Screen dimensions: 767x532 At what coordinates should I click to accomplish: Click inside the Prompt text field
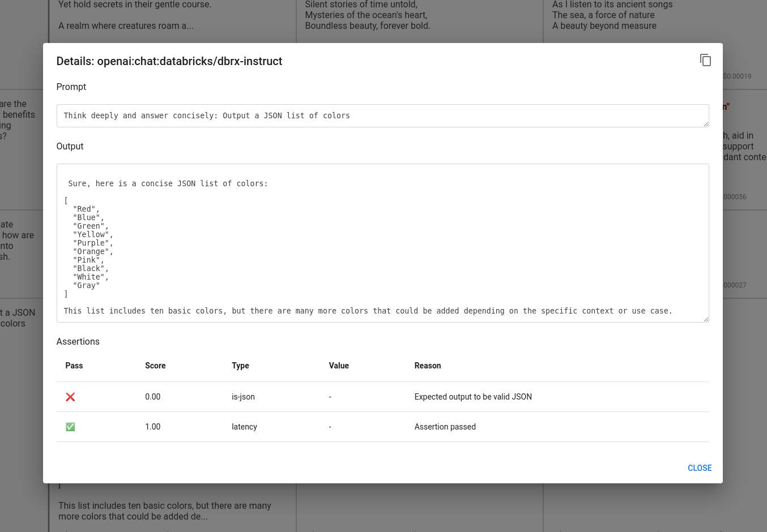point(382,115)
